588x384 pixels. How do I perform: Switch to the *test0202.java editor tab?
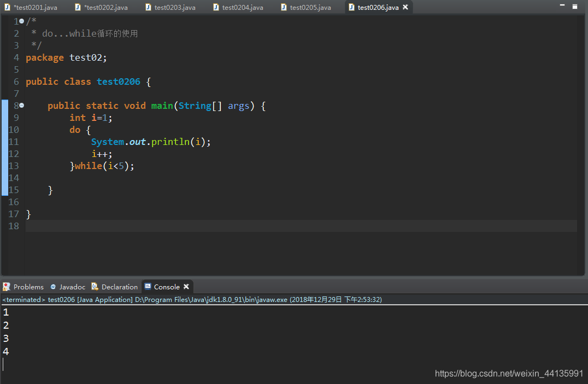[x=102, y=7]
